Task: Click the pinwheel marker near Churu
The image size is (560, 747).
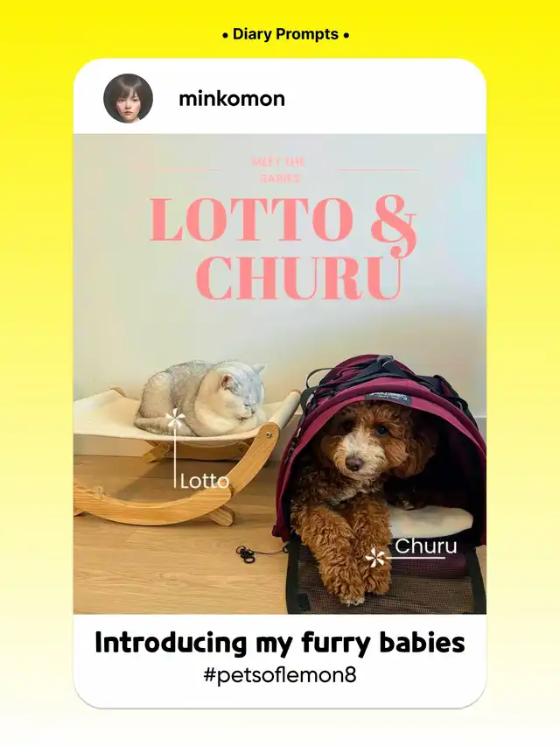Action: tap(378, 558)
